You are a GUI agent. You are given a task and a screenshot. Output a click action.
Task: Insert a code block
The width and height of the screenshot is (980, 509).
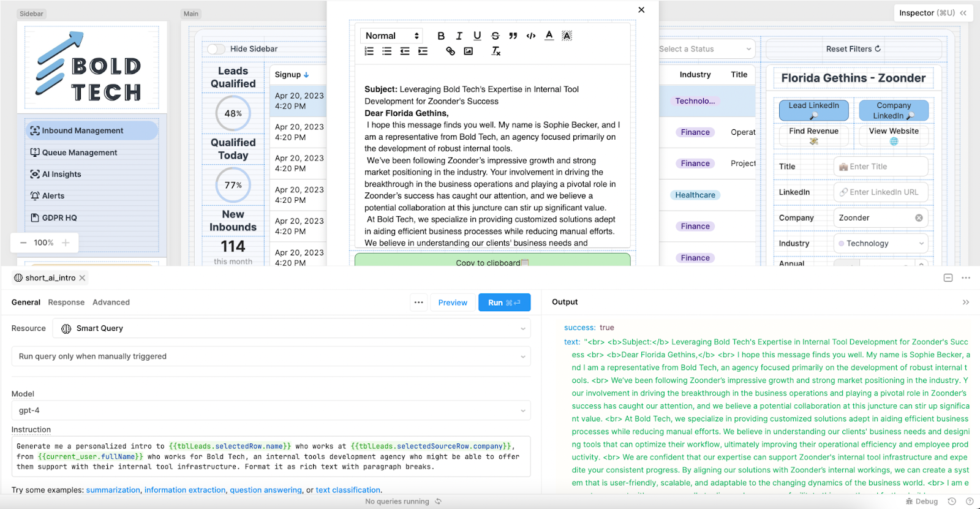(531, 36)
